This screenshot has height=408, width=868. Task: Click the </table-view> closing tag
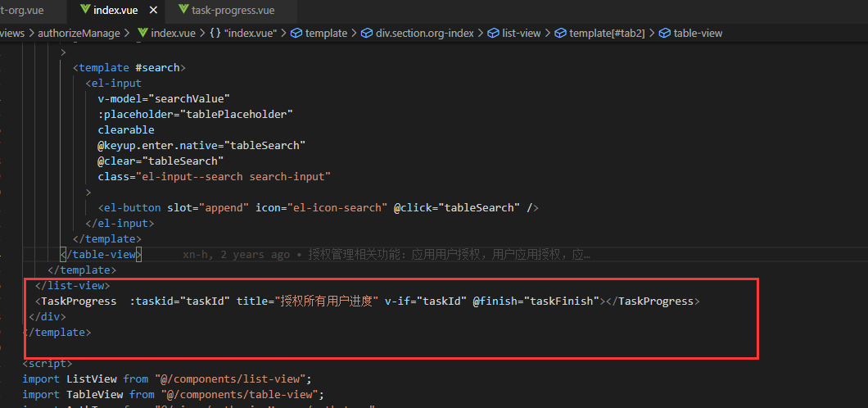pos(102,255)
